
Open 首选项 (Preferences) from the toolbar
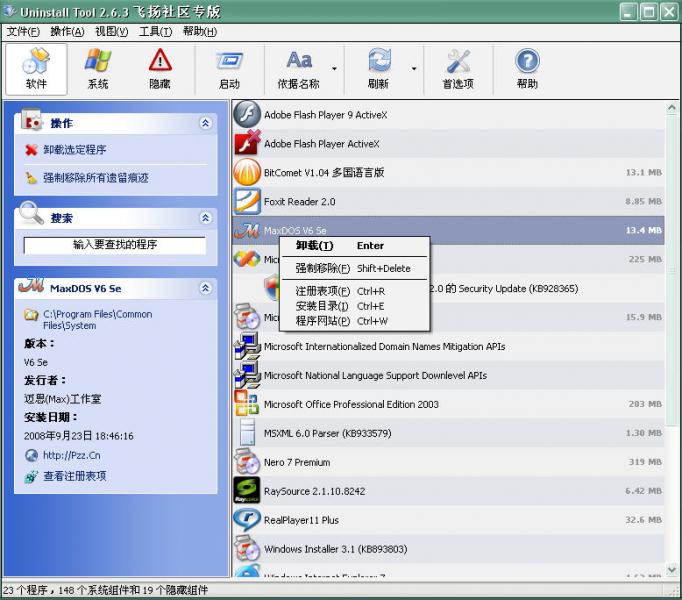click(458, 69)
